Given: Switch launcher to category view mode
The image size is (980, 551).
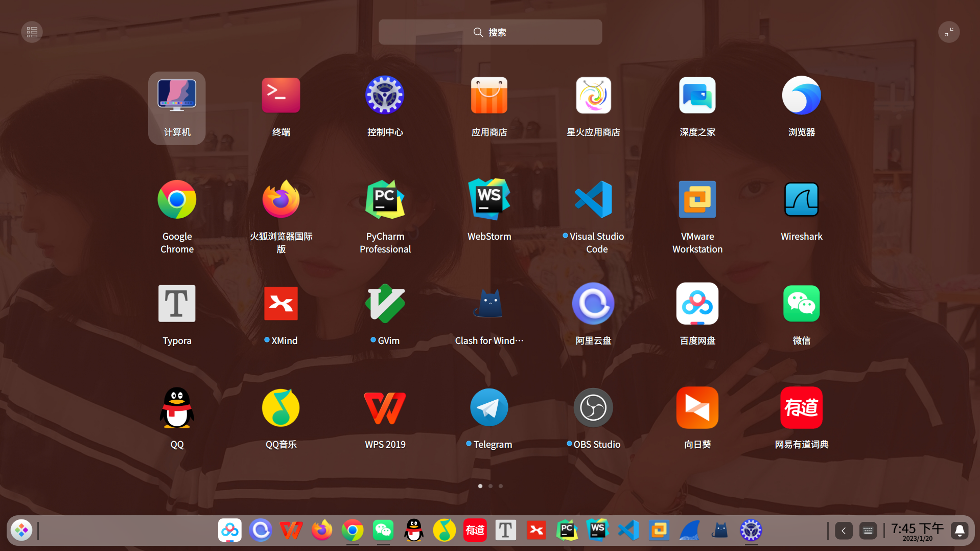Looking at the screenshot, I should 32,32.
